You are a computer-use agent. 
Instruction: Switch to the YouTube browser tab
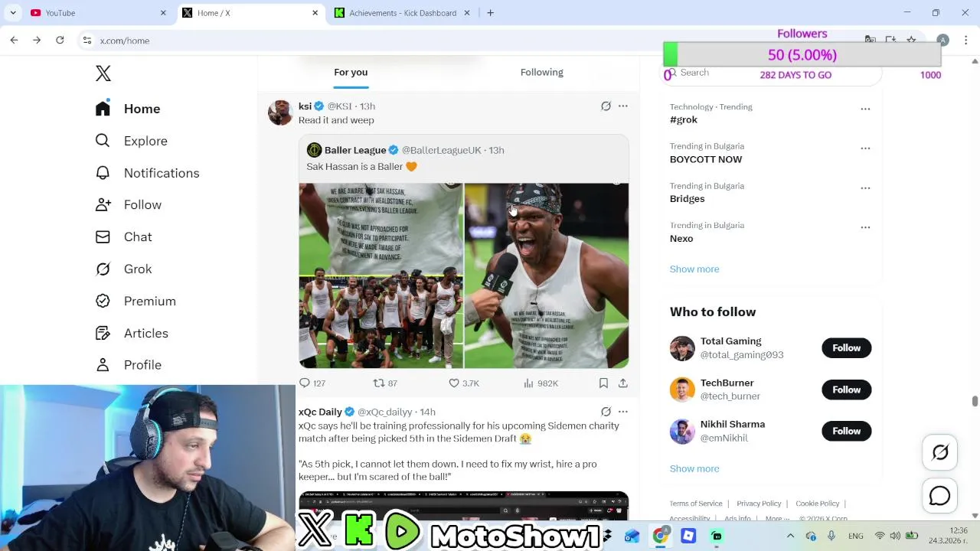(x=98, y=13)
